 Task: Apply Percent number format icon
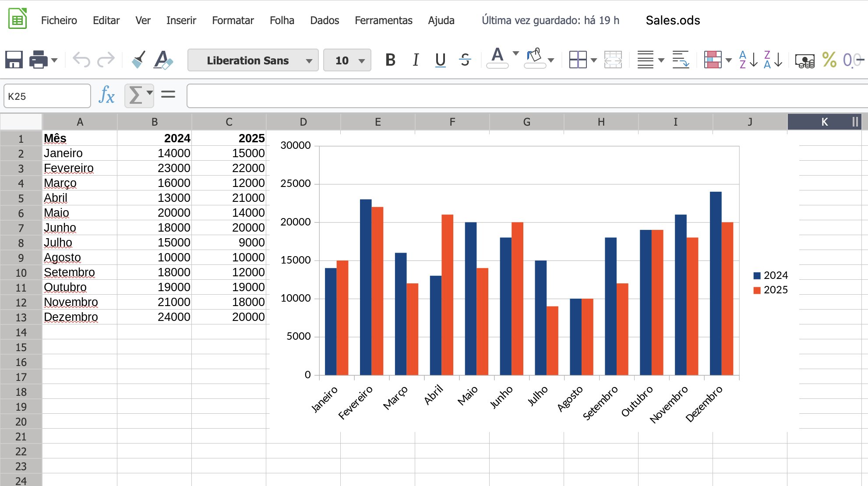click(829, 60)
